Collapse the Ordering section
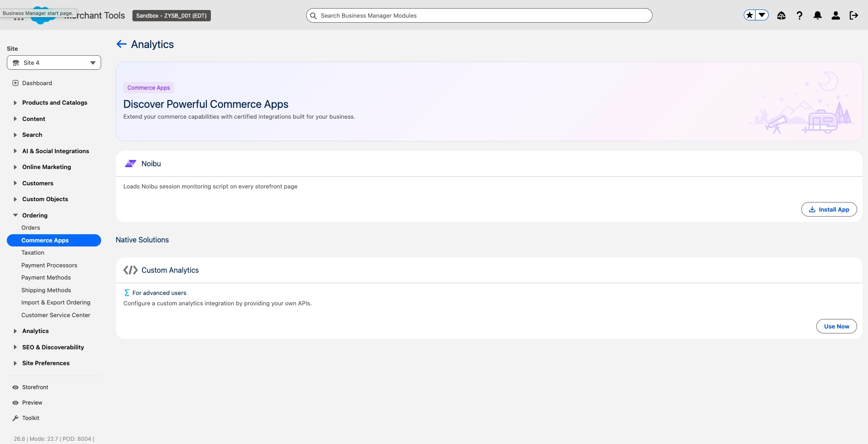Viewport: 868px width, 444px height. pyautogui.click(x=34, y=215)
